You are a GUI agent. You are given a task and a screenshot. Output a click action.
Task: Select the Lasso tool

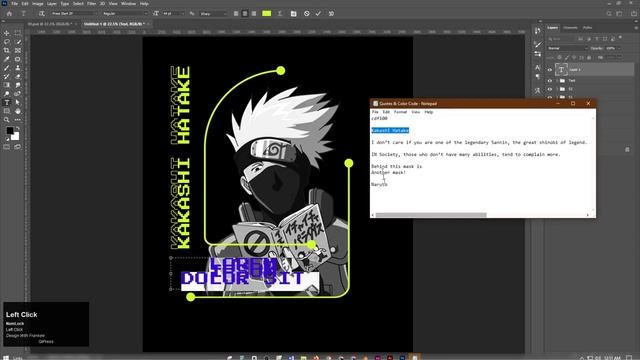(x=7, y=42)
